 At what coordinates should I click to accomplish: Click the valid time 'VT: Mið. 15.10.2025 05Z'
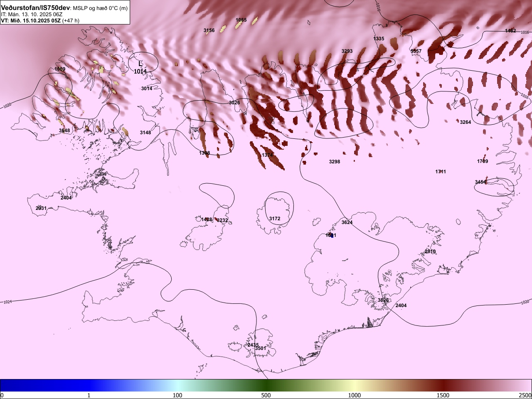pyautogui.click(x=31, y=20)
